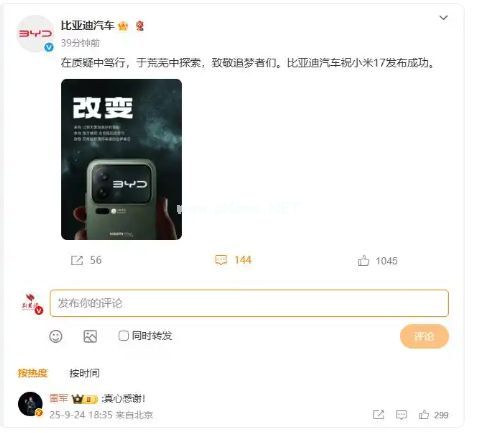This screenshot has width=487, height=433.
Task: Expand the post options chevron menu
Action: 443,18
